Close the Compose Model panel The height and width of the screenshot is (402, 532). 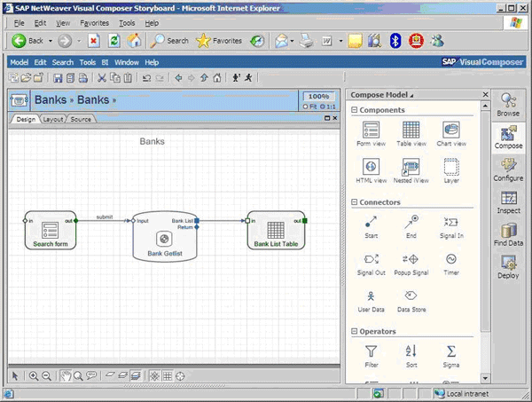tap(485, 94)
